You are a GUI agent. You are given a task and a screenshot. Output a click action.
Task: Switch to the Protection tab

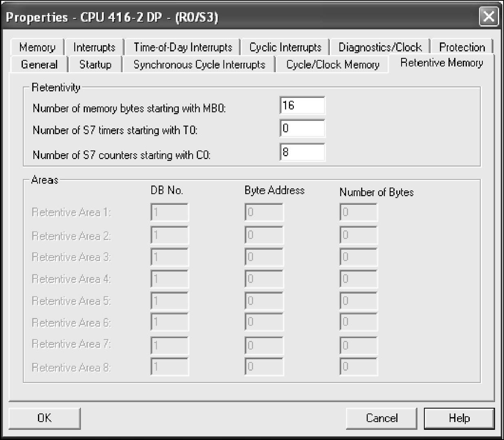(x=462, y=47)
